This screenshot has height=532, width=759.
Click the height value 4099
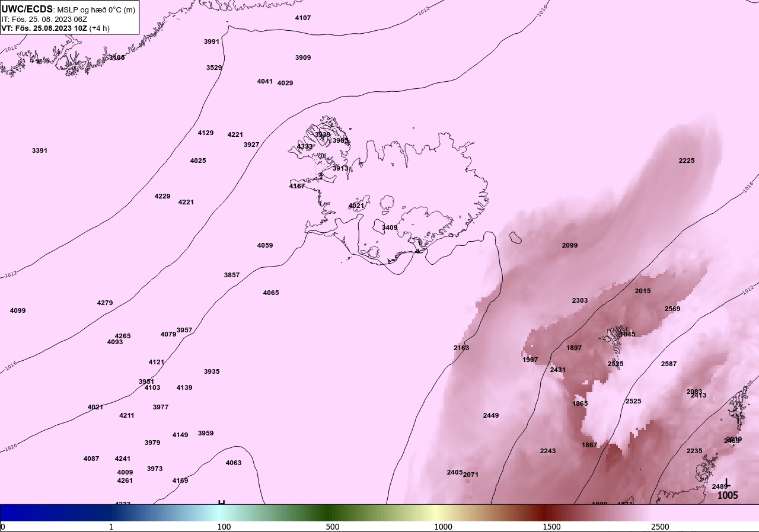18,310
